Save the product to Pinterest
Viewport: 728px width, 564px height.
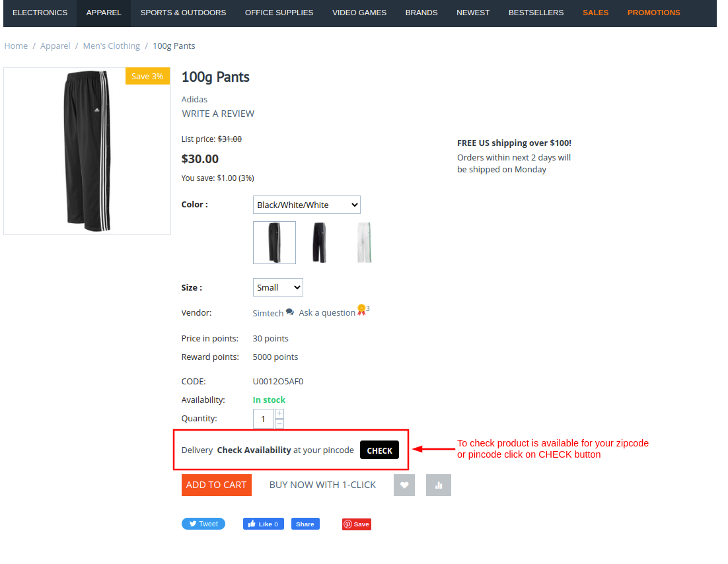[x=357, y=524]
